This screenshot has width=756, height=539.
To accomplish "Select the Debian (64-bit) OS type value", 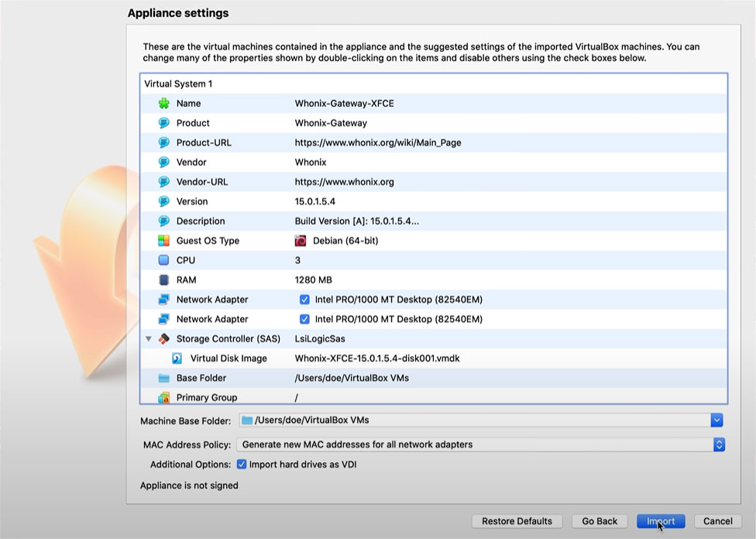I will coord(345,241).
